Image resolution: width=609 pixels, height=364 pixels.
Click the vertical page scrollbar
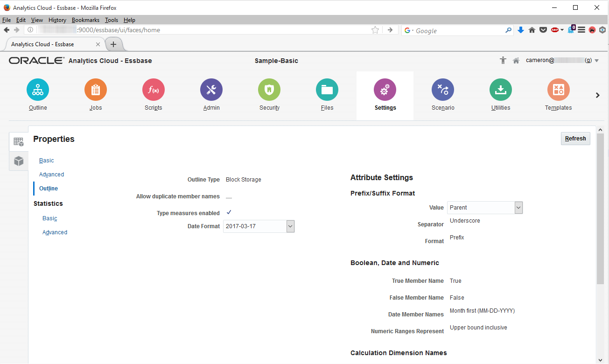[x=601, y=208]
